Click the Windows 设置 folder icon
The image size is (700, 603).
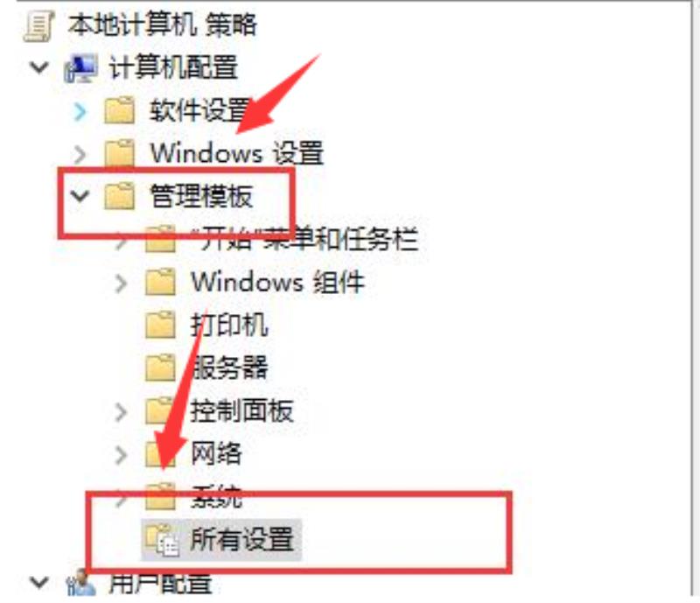119,152
